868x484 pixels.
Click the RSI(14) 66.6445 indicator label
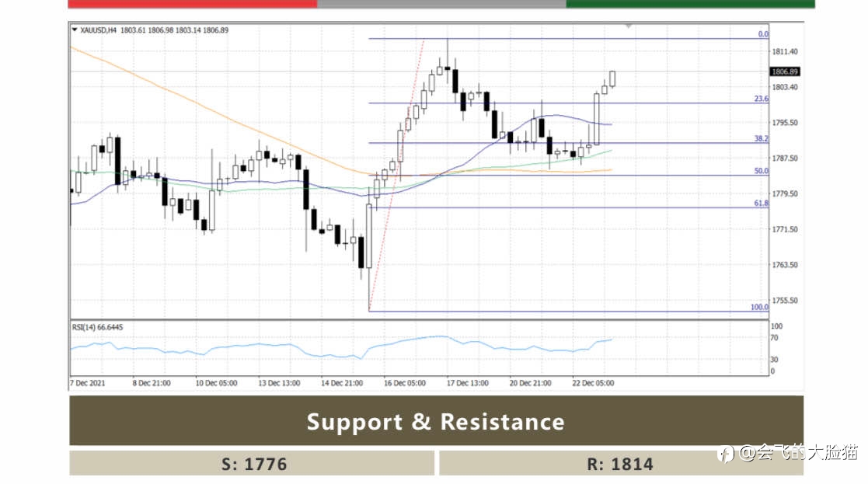(97, 328)
